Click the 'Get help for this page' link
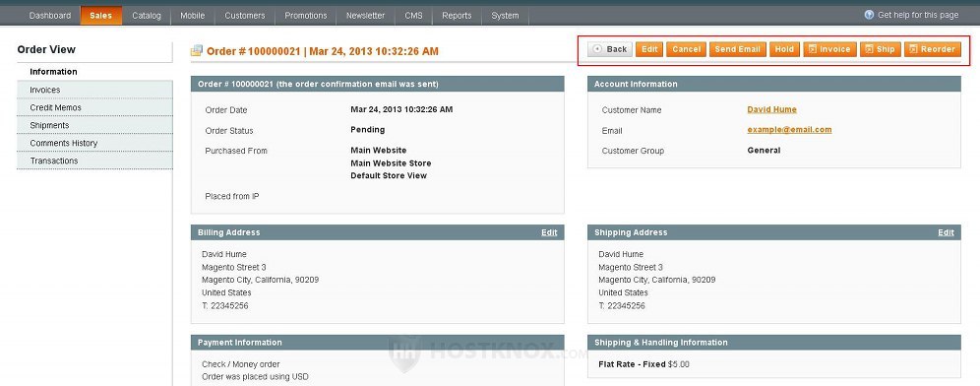Viewport: 980px width, 386px height. tap(917, 15)
